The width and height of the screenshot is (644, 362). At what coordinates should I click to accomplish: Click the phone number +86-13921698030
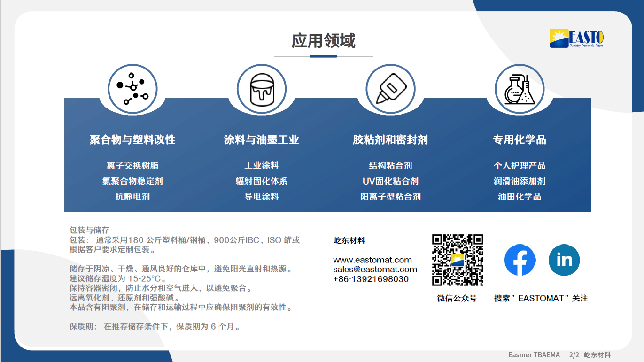click(x=371, y=279)
